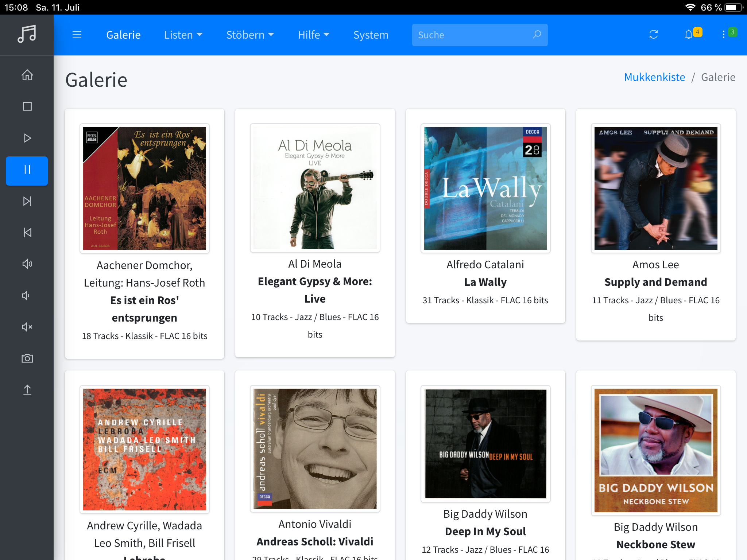This screenshot has width=747, height=560.
Task: Click the title Es ist ein Ros' entsprungen
Action: click(x=144, y=309)
